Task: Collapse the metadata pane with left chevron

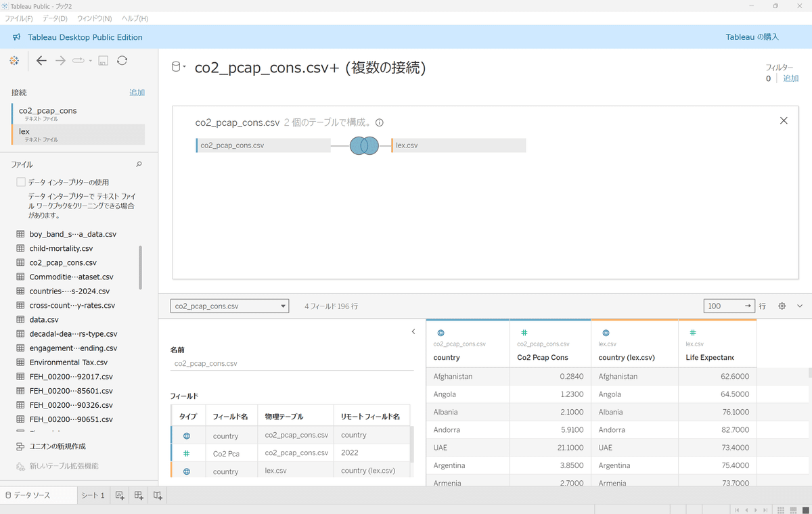Action: (413, 331)
